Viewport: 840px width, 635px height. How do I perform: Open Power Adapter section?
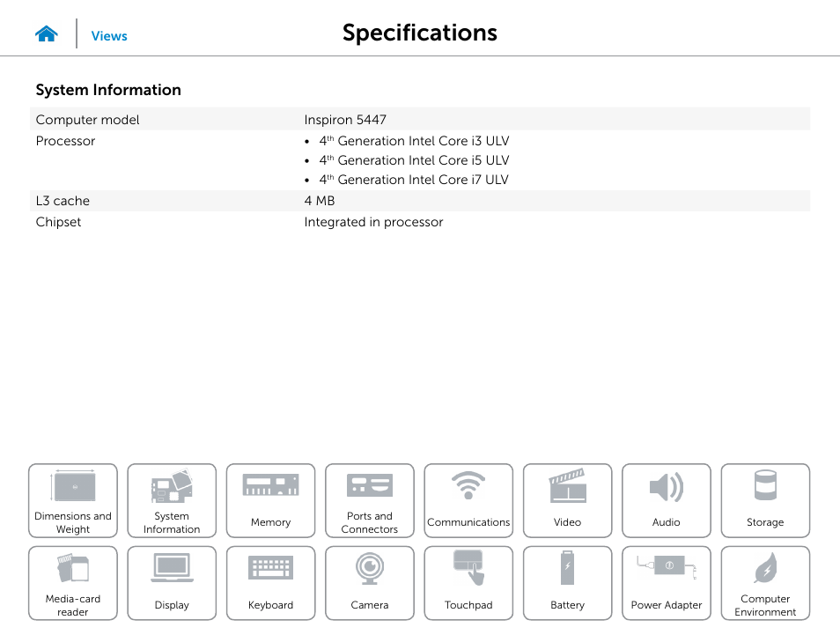[667, 583]
